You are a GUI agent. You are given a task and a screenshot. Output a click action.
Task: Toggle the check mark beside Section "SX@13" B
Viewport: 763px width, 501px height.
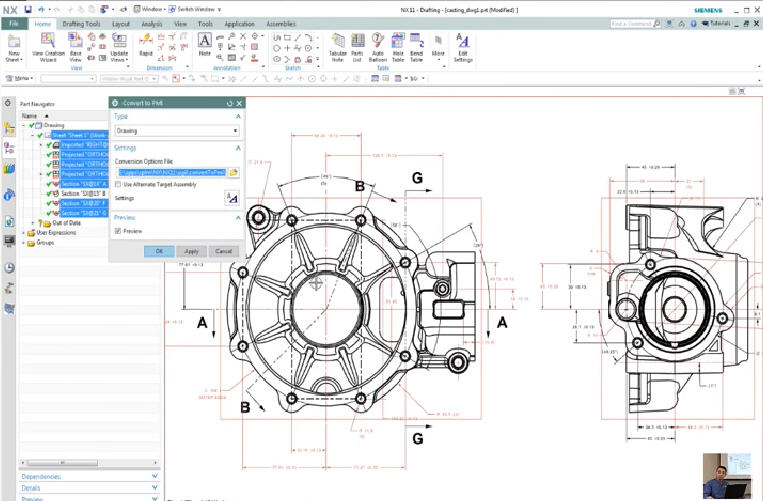(x=49, y=194)
